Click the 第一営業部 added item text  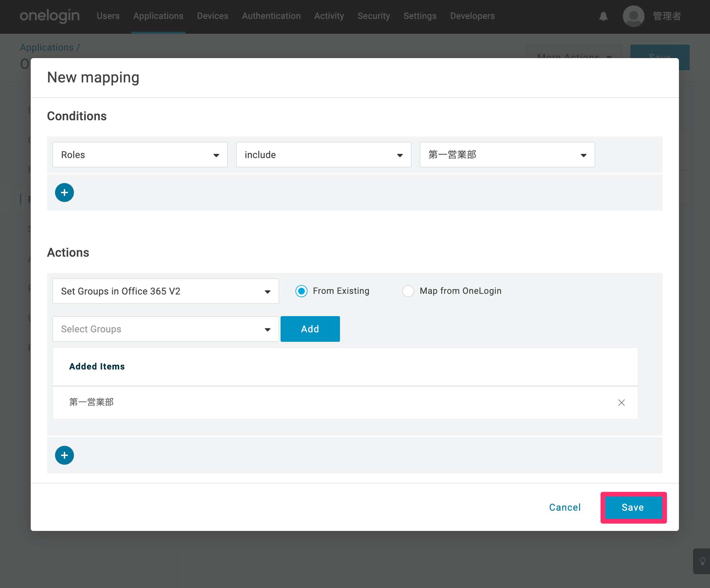click(x=91, y=402)
